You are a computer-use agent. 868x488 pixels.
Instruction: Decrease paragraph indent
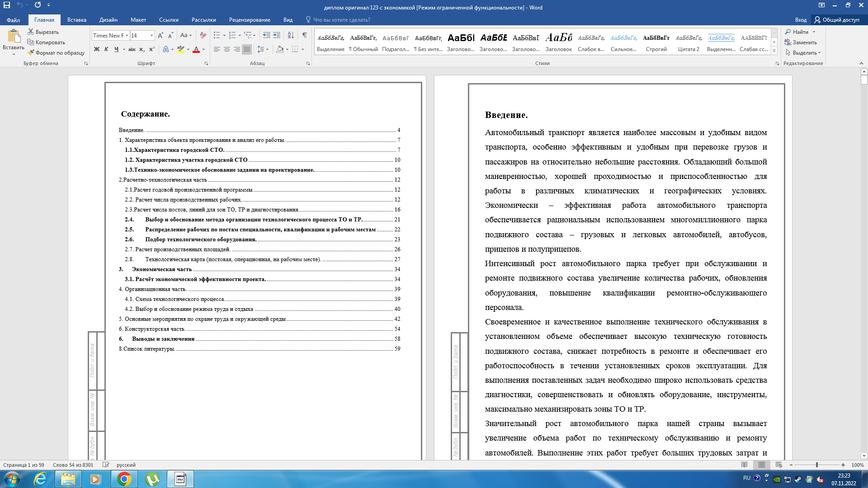click(x=267, y=35)
